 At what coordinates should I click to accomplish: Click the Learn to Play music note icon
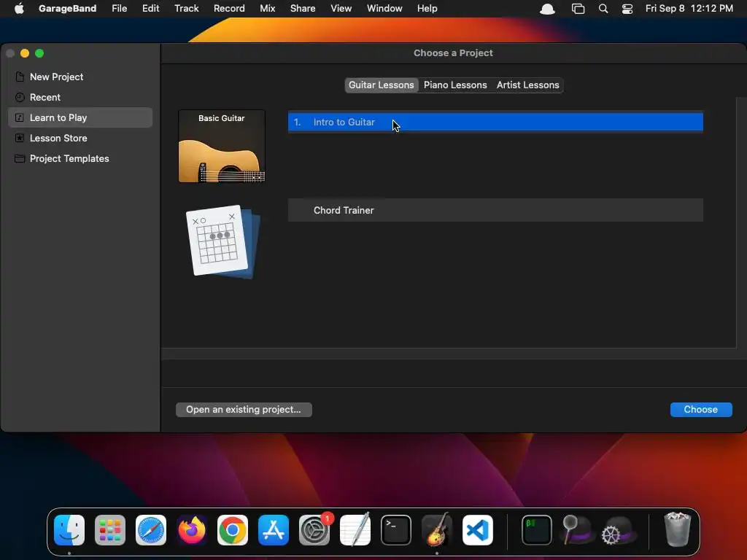click(x=20, y=117)
